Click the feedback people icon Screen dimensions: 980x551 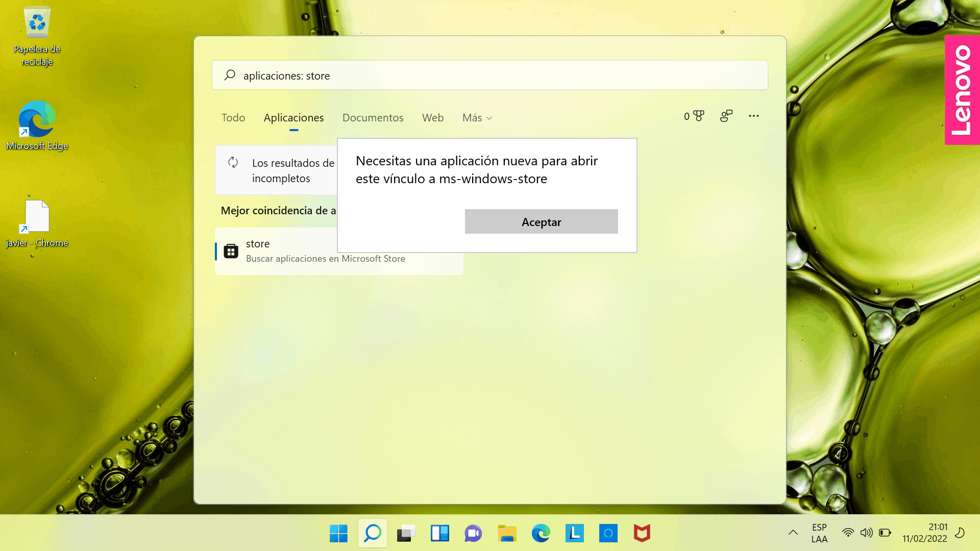(x=726, y=116)
